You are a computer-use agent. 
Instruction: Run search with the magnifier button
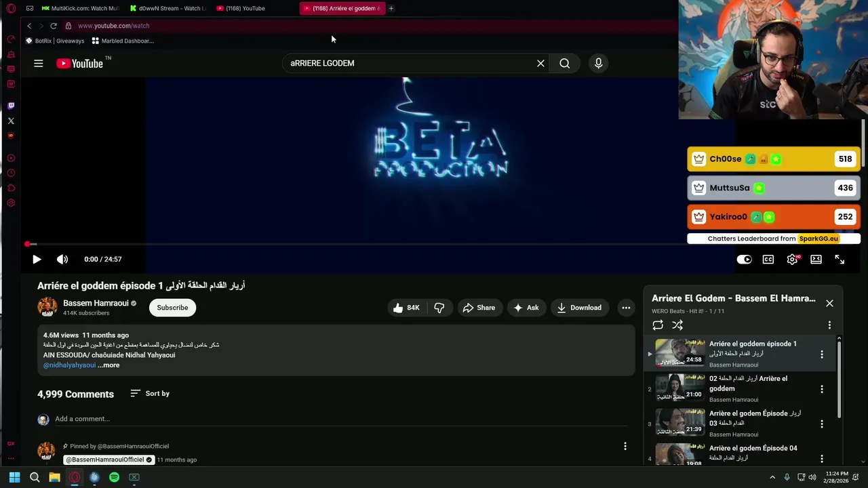pos(564,63)
